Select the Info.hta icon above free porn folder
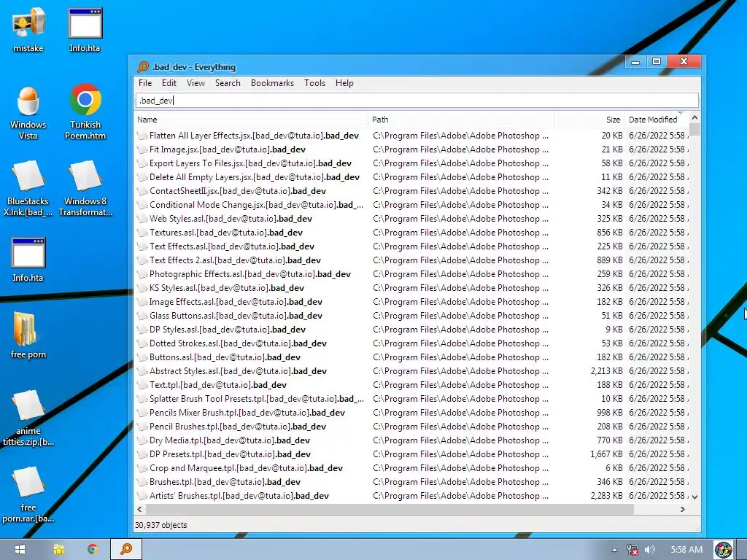The image size is (747, 560). pyautogui.click(x=28, y=260)
